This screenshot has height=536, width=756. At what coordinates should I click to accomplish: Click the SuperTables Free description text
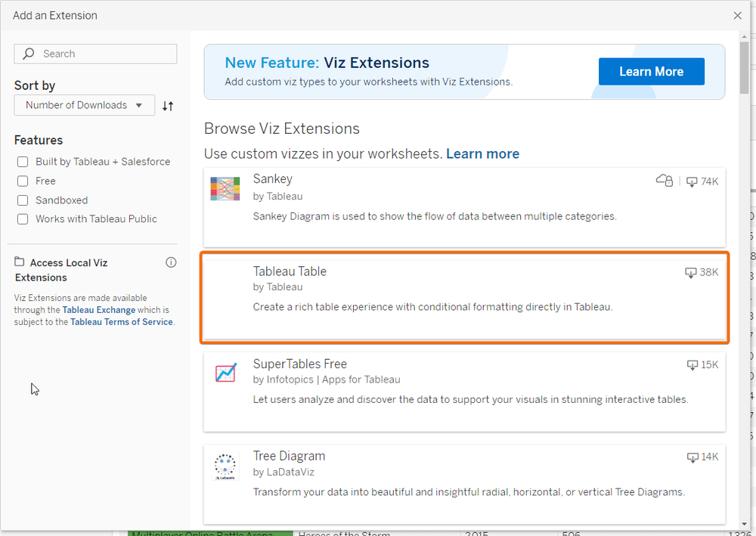470,400
